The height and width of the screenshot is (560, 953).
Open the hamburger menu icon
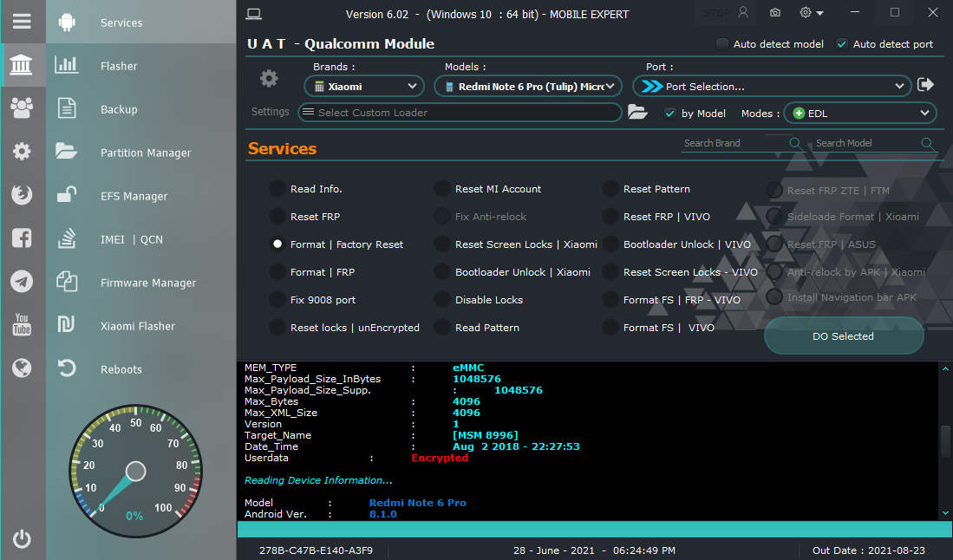(x=22, y=22)
